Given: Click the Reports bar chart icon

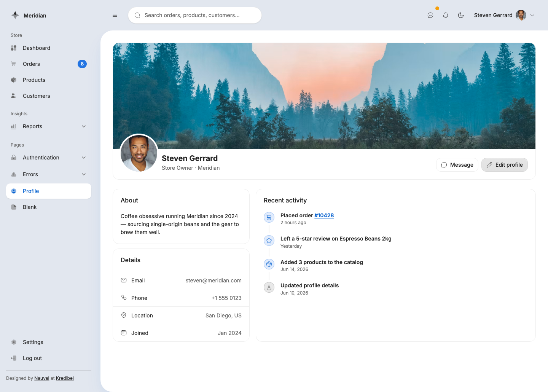Looking at the screenshot, I should [x=14, y=126].
